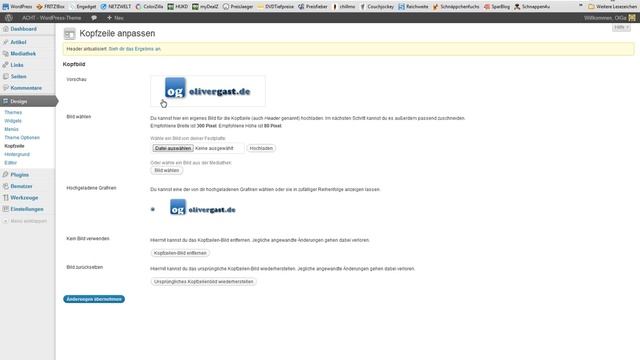Open the ACHT WordPress-Theme site menu
The height and width of the screenshot is (360, 640).
51,18
